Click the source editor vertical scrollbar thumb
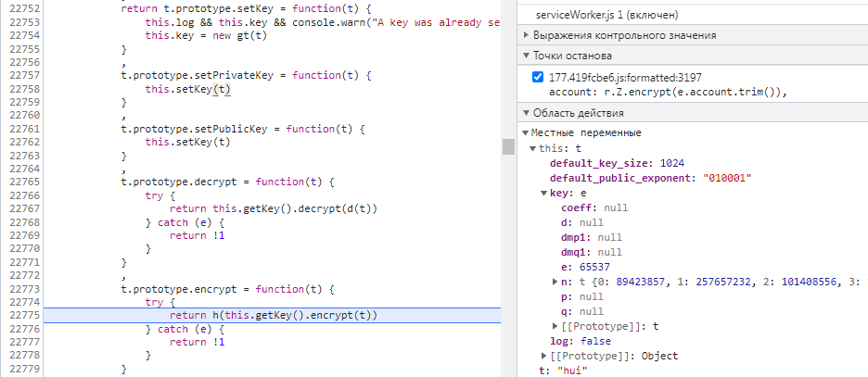Screen dimensions: 868x377 pos(508,146)
